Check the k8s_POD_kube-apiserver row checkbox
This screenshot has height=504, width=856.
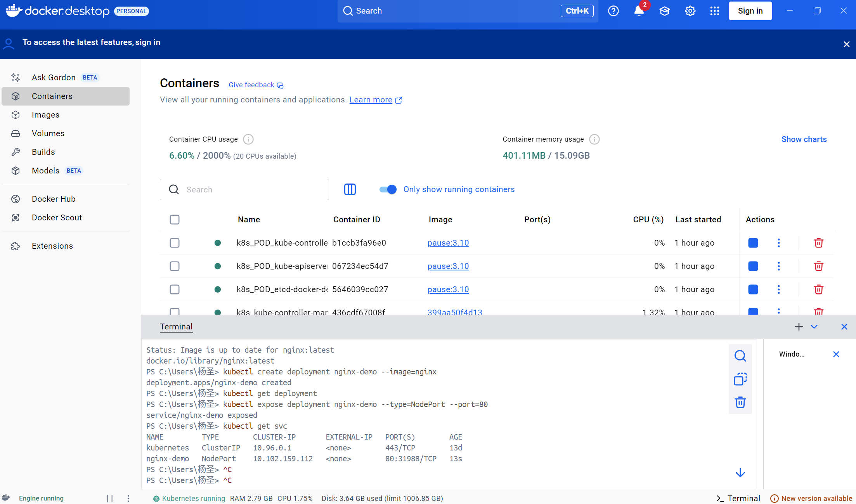pos(175,266)
